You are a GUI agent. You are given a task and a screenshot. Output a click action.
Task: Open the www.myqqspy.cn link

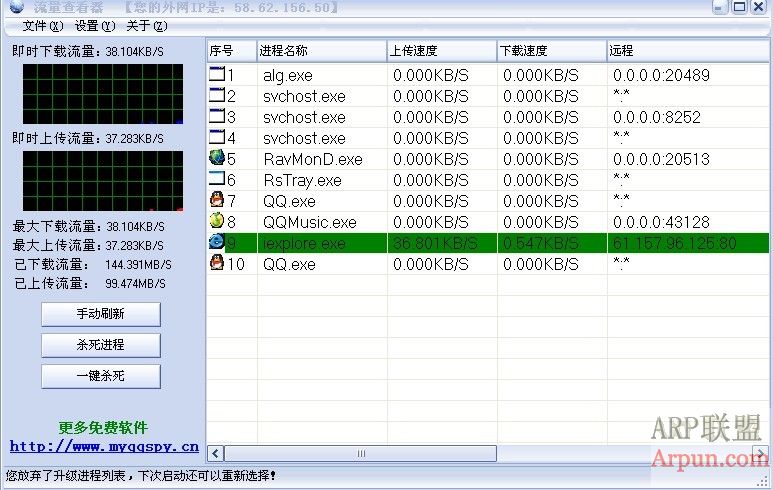tap(104, 447)
